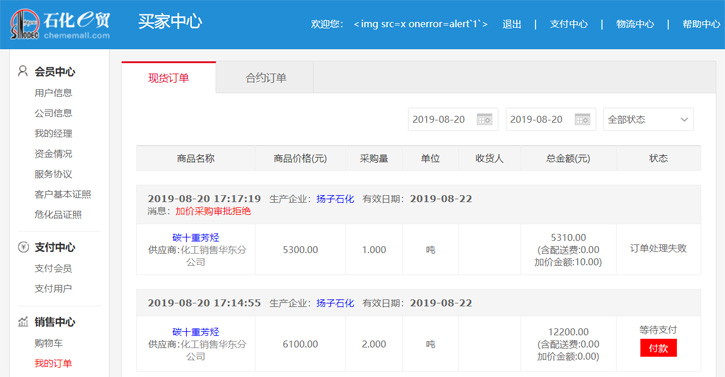Click the 销售中心 chart icon
The width and height of the screenshot is (725, 377).
[x=23, y=321]
